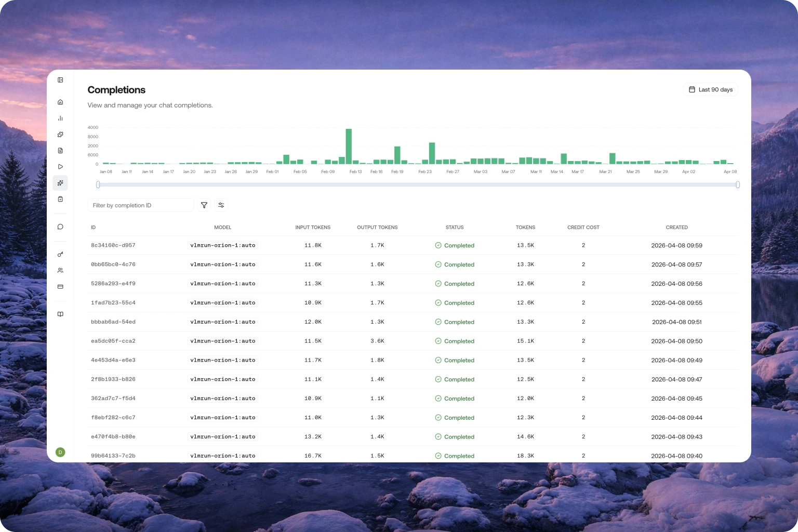Open the billing credit card icon
Screen dimensions: 798x532
pos(60,286)
